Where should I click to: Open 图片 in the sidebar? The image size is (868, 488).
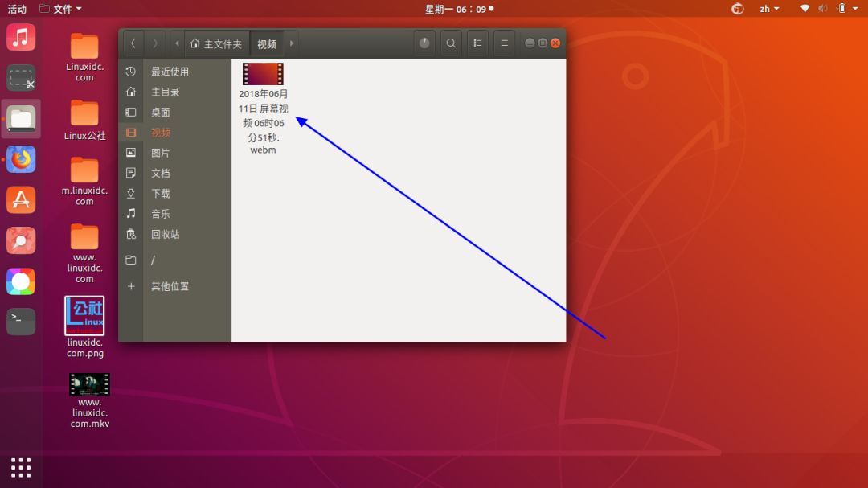[161, 153]
